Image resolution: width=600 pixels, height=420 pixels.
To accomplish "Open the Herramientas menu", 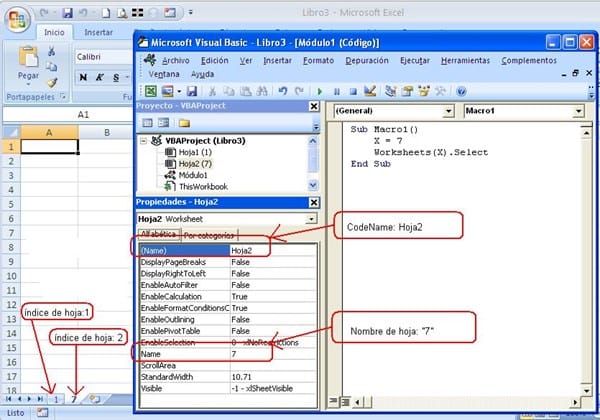I will [x=465, y=60].
